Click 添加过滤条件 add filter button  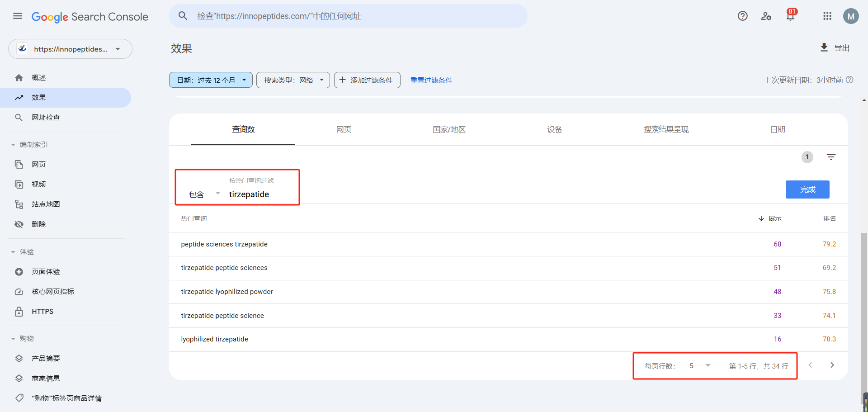367,80
